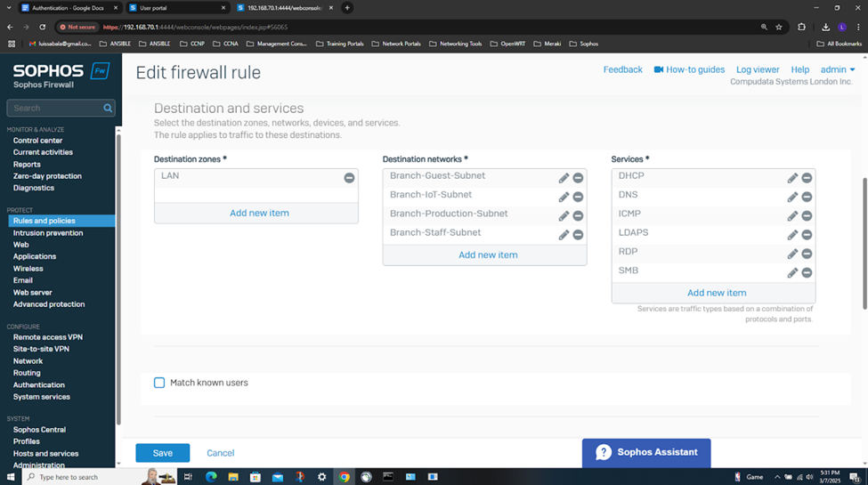Edit the Branch-Guest-Subnet network
Screen dimensions: 868x485
(x=564, y=178)
